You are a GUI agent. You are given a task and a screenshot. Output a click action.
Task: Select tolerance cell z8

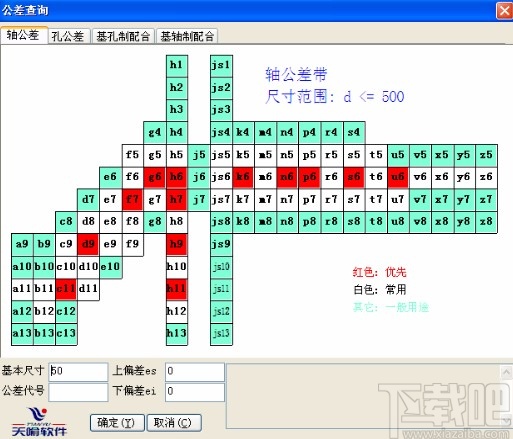tap(486, 222)
